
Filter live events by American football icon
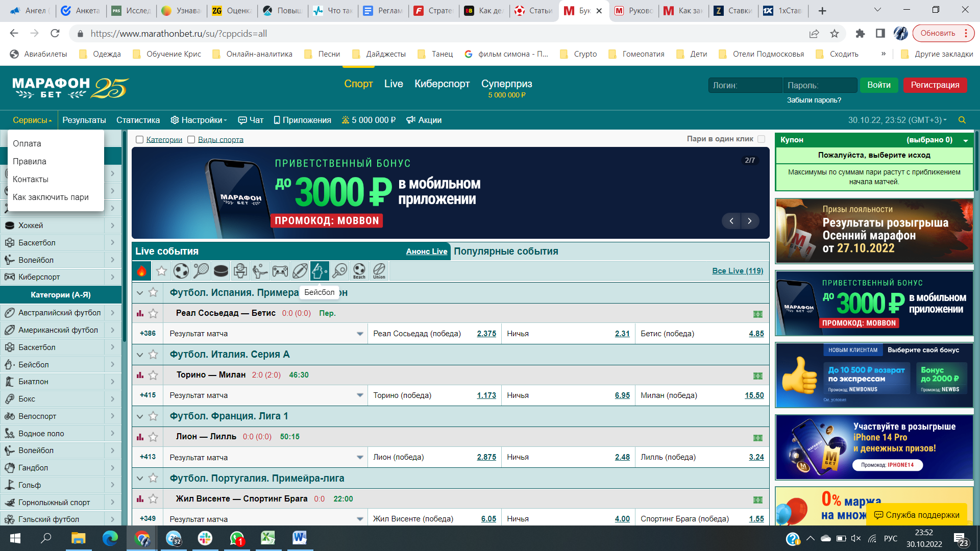click(300, 271)
